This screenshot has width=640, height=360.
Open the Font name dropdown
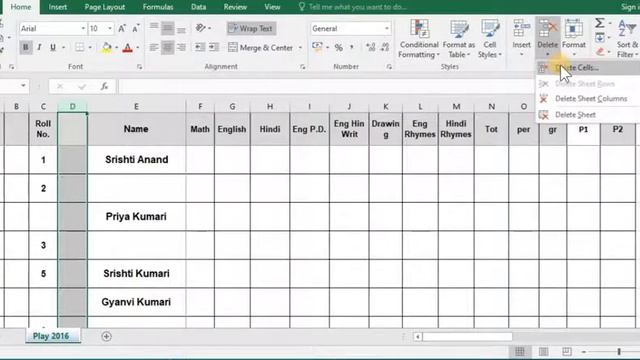pos(83,29)
